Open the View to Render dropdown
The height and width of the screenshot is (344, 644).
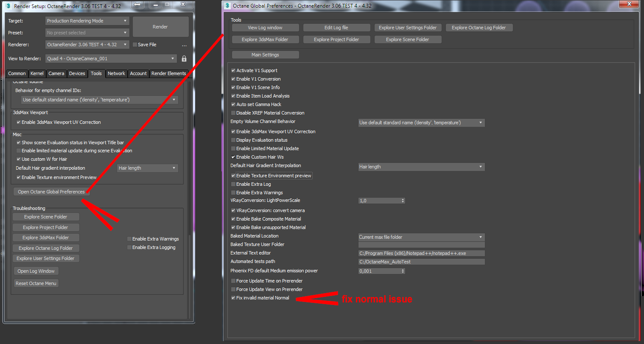(x=111, y=59)
